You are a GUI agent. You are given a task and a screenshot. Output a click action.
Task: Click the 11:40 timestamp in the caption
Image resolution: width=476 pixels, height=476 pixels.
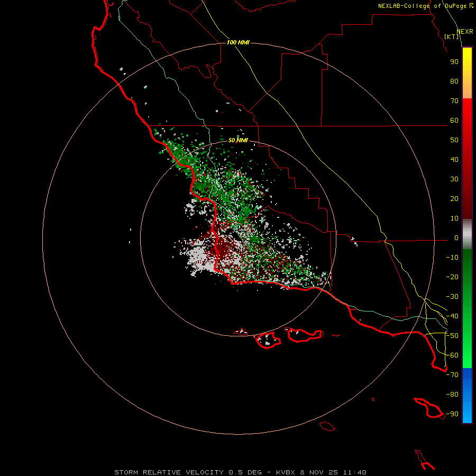pos(355,472)
